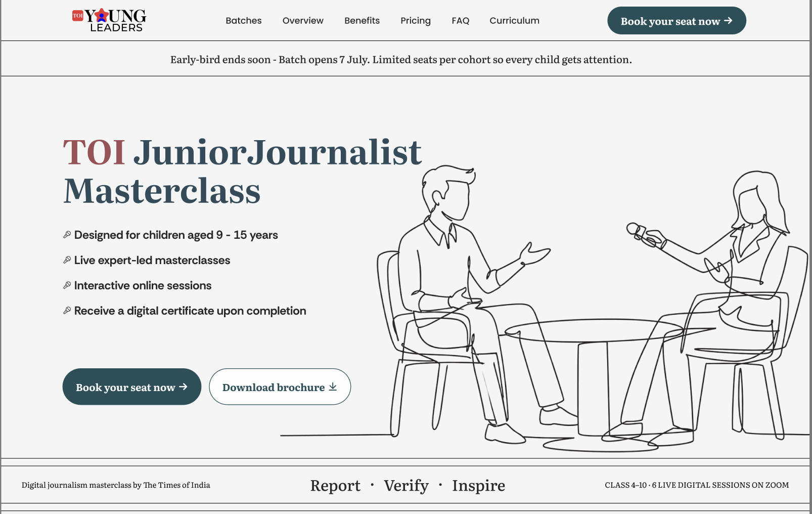Open the FAQ nav link
Image resolution: width=812 pixels, height=514 pixels.
point(461,21)
